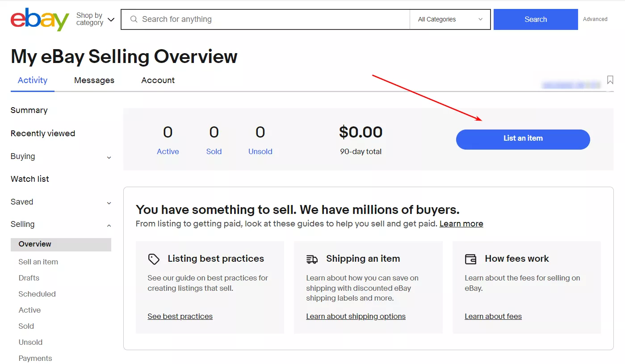Click the How fees work heading
The width and height of the screenshot is (625, 364).
tap(517, 259)
